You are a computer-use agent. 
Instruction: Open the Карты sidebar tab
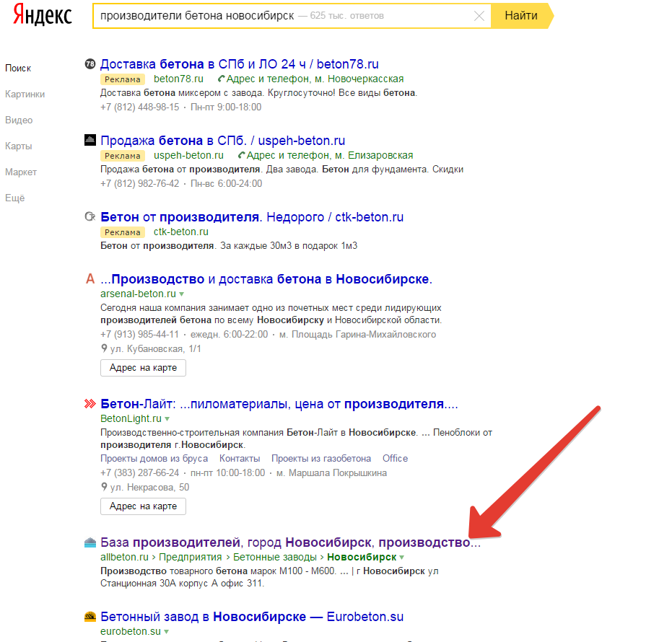(19, 146)
